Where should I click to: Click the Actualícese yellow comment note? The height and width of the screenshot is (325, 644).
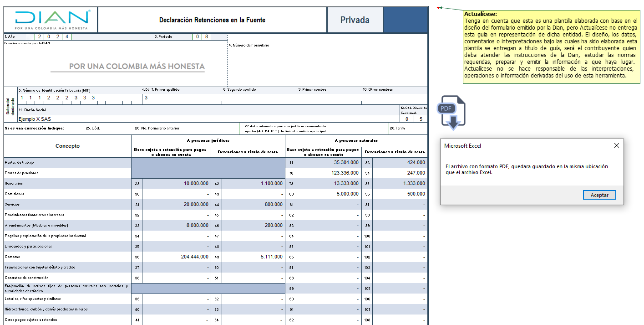[552, 47]
